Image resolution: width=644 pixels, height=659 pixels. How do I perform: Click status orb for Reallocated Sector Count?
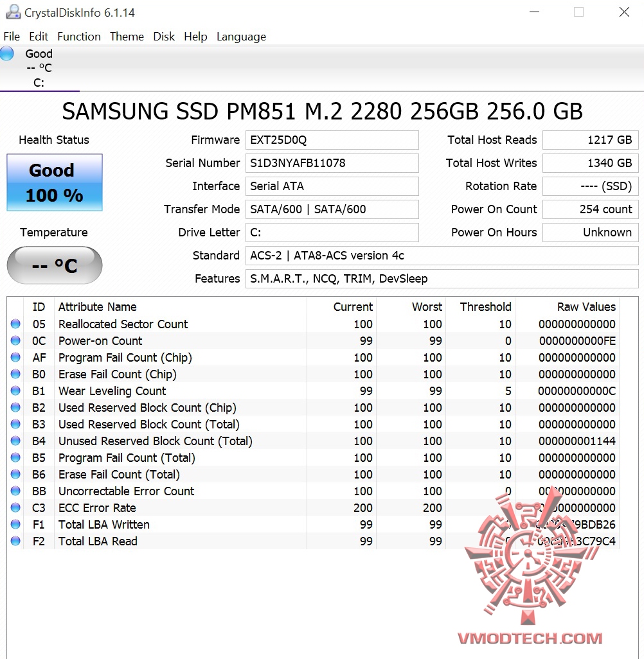coord(15,324)
